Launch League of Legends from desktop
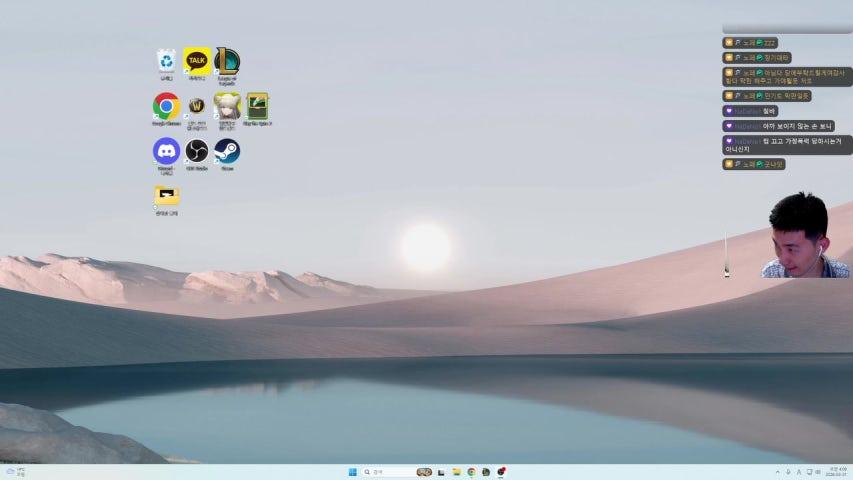This screenshot has height=480, width=853. pyautogui.click(x=227, y=62)
